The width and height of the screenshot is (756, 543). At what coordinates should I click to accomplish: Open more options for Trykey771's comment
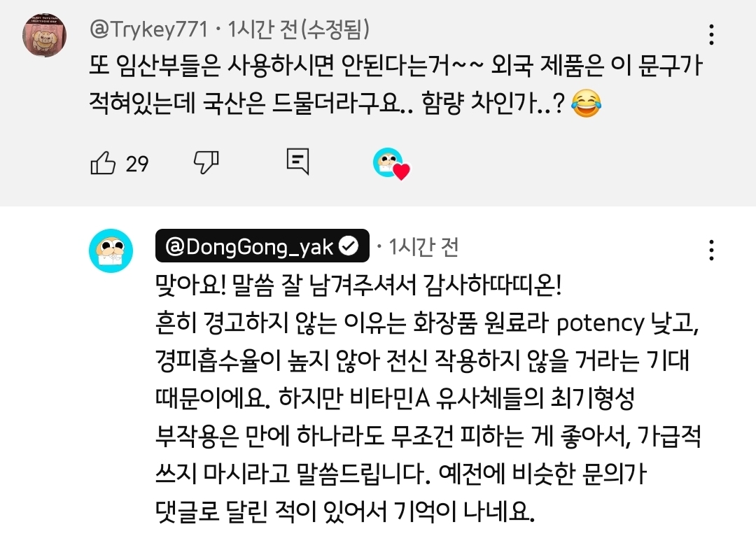coord(711,35)
